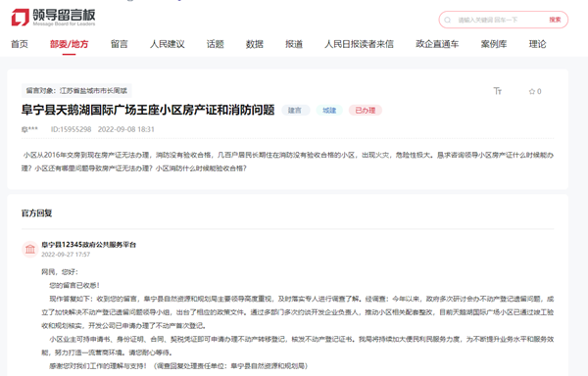Open the 话题 menu item
Image resolution: width=588 pixels, height=376 pixels.
coord(216,44)
